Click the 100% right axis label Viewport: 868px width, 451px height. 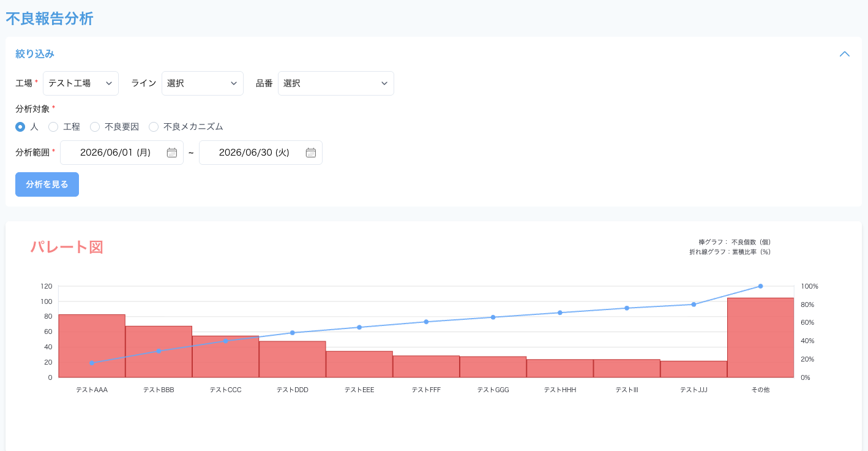(x=809, y=286)
